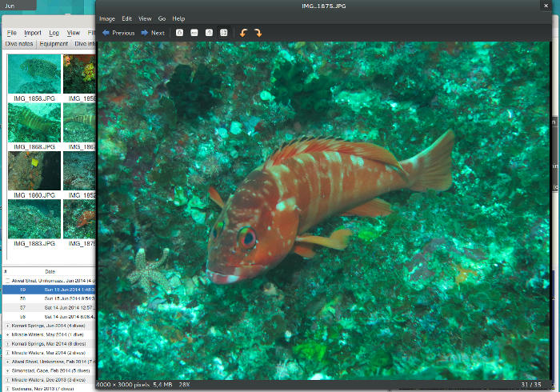560x392 pixels.
Task: Expand Sodwana Nov 2013 trip
Action: pos(7,389)
